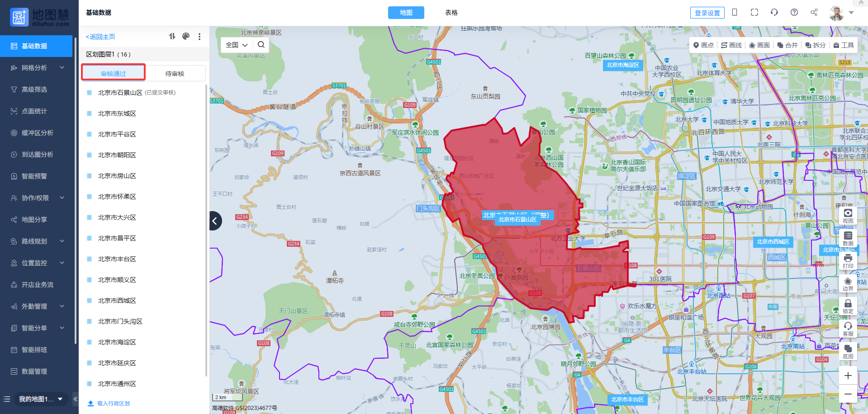Click the palette style icon in panel header
The height and width of the screenshot is (414, 868).
tap(185, 36)
